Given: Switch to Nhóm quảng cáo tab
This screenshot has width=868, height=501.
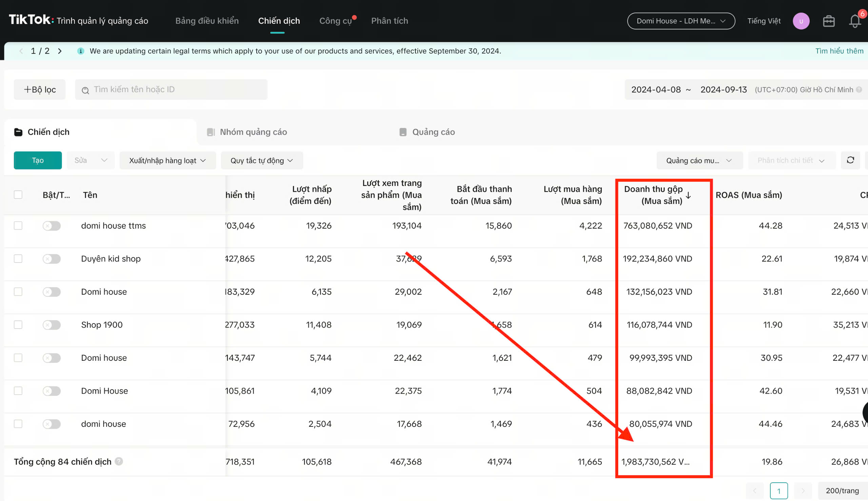Looking at the screenshot, I should pyautogui.click(x=247, y=132).
